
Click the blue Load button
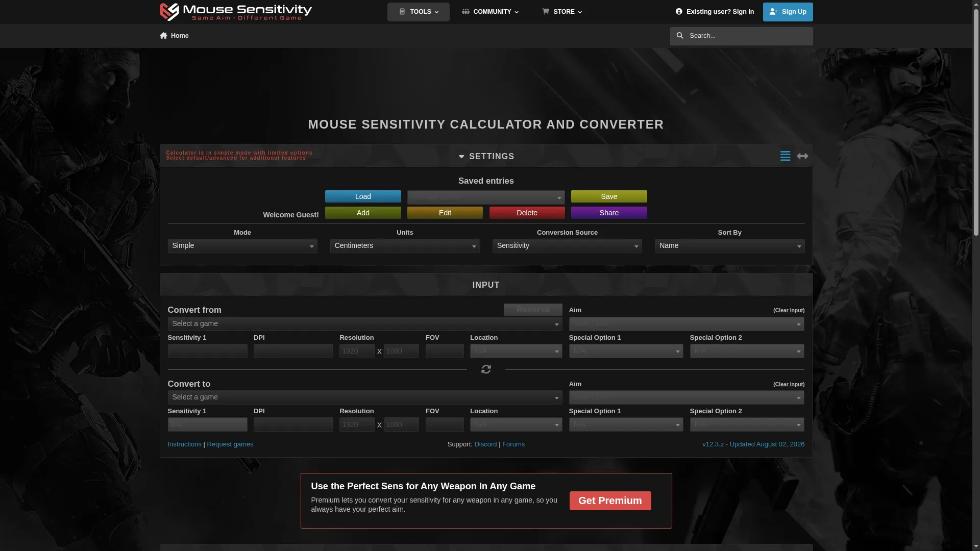click(x=363, y=196)
